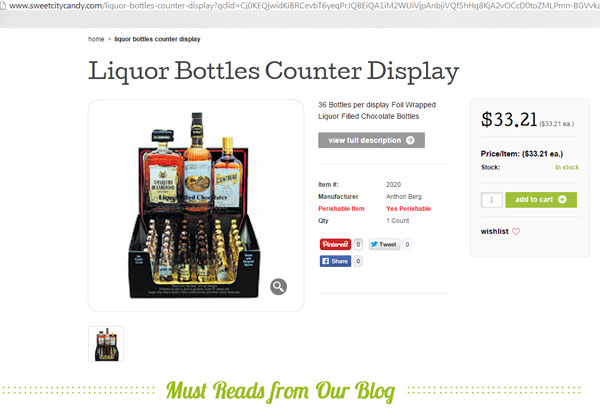Image resolution: width=600 pixels, height=416 pixels.
Task: Click the Pinterest pin button
Action: (x=335, y=244)
